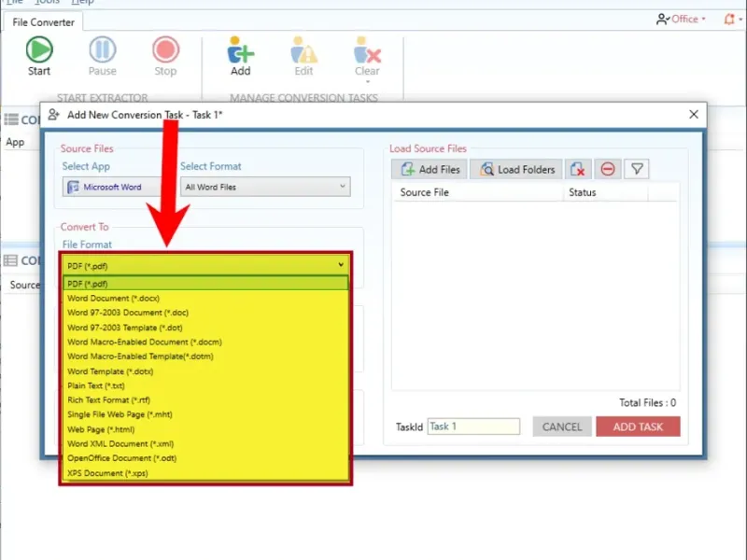Click the Pause icon in the ribbon
Viewport: 747px width, 560px height.
point(102,49)
